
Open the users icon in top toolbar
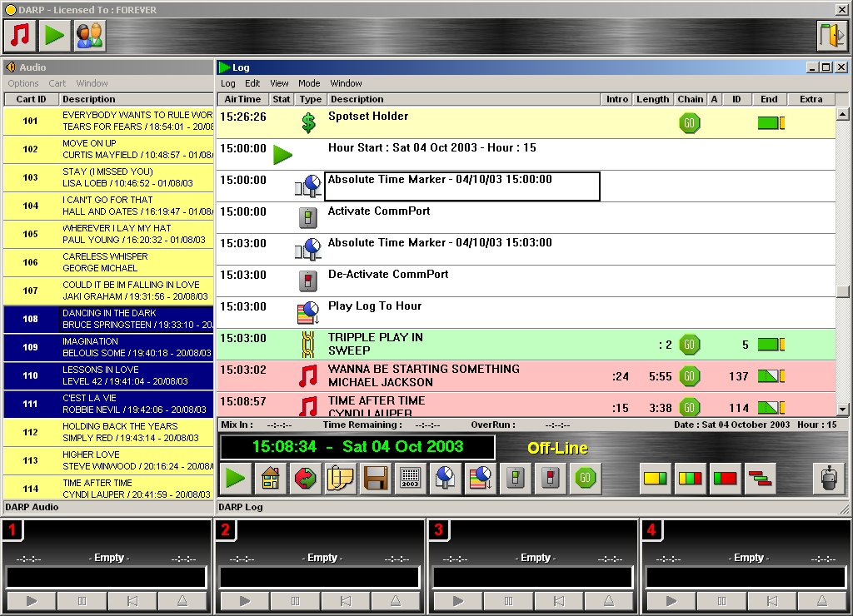(x=89, y=36)
